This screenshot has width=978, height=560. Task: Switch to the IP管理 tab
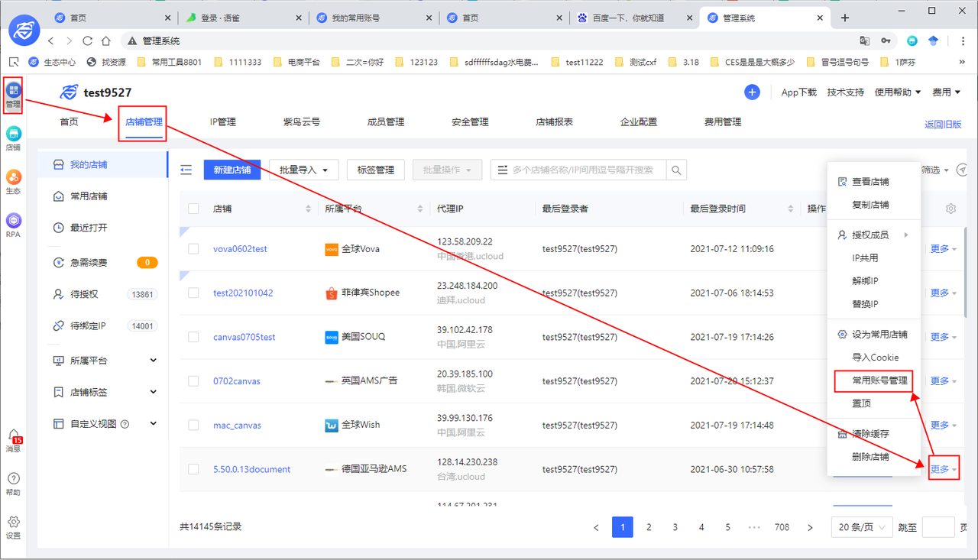click(222, 121)
